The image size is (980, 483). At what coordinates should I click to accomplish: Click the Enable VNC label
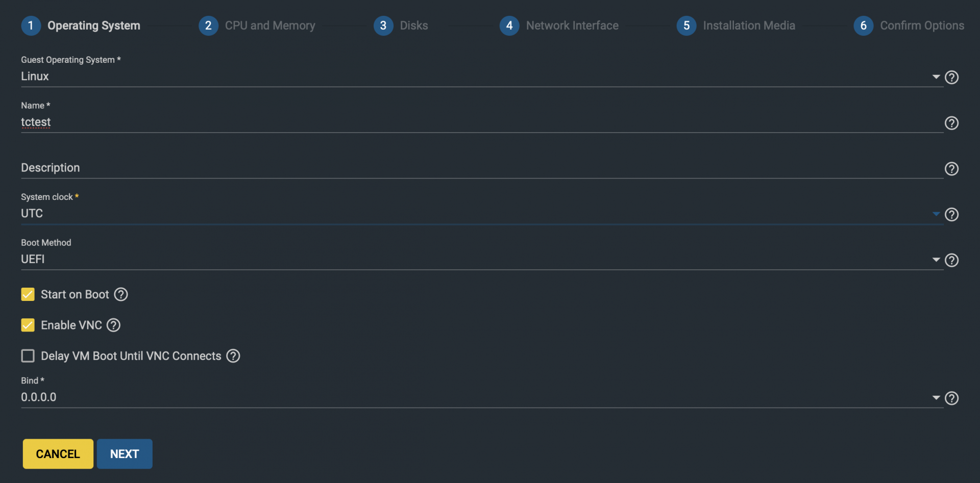pos(71,325)
